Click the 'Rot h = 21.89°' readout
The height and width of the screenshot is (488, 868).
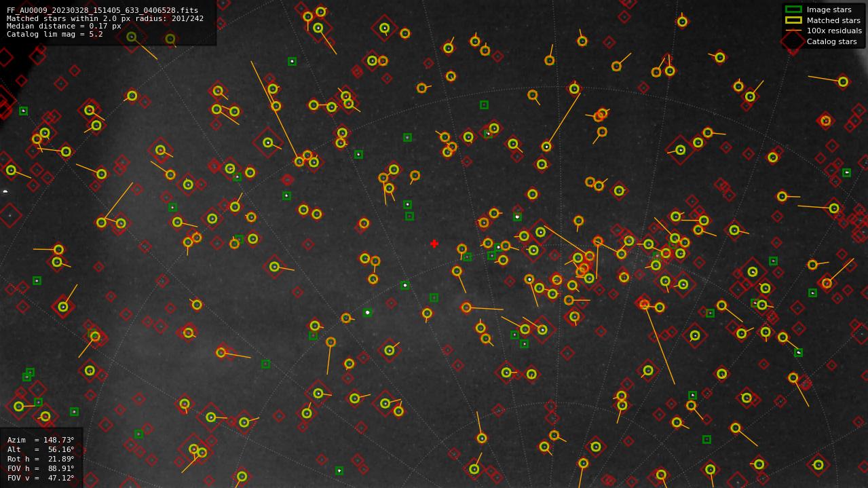coord(41,459)
